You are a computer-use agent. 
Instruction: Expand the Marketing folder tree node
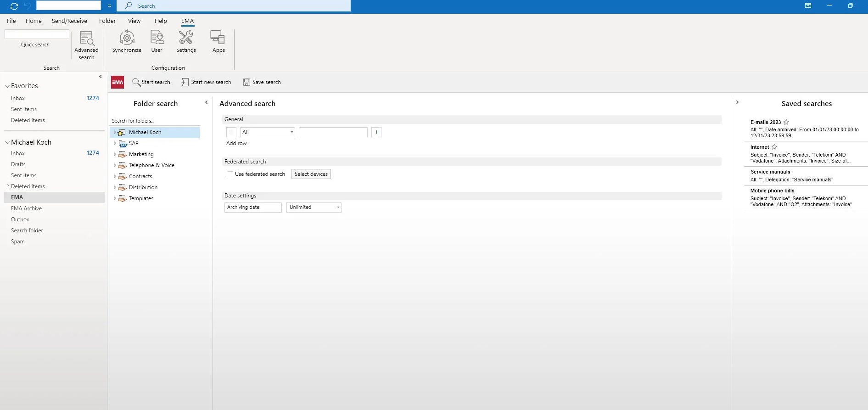coord(115,154)
